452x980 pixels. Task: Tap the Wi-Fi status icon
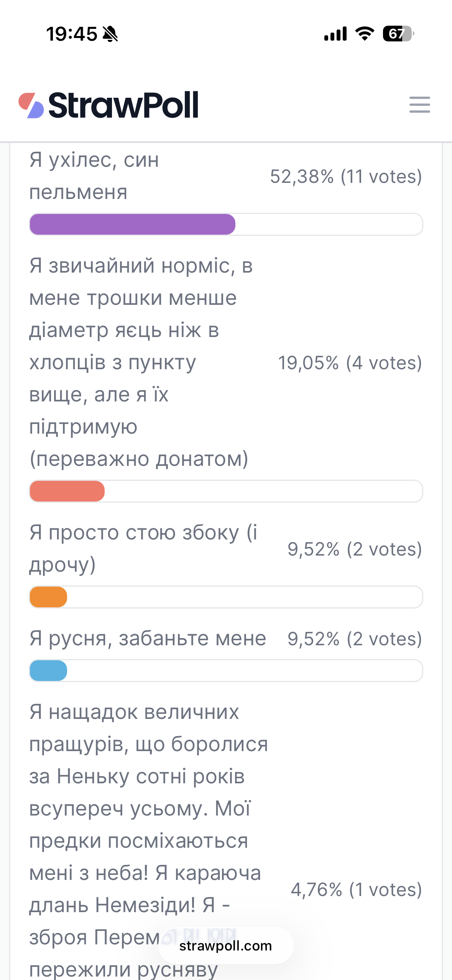(x=365, y=34)
